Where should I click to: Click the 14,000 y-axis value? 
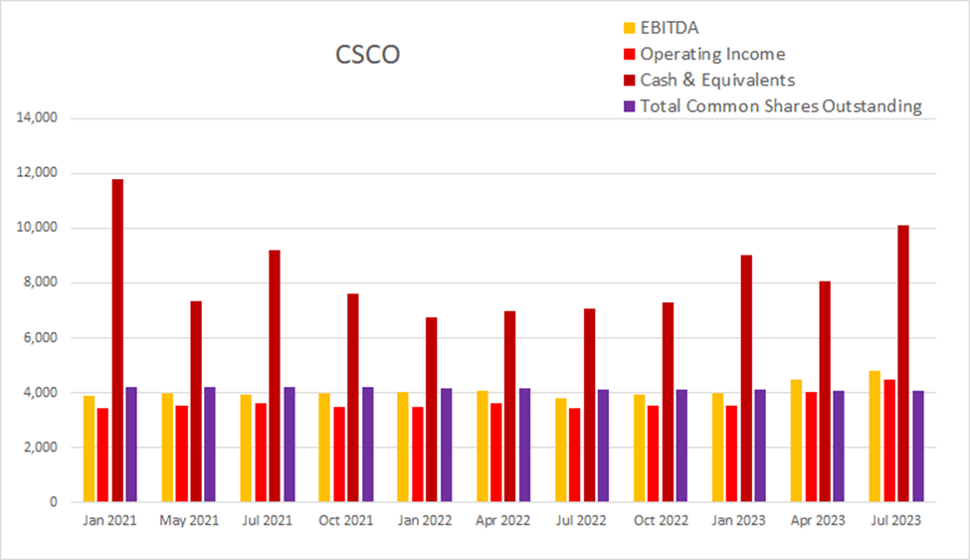pos(37,117)
